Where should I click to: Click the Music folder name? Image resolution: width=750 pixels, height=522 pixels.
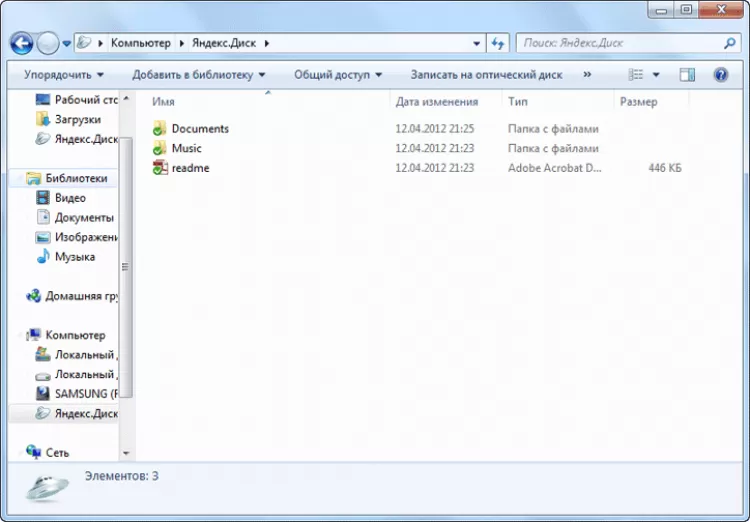tap(187, 148)
